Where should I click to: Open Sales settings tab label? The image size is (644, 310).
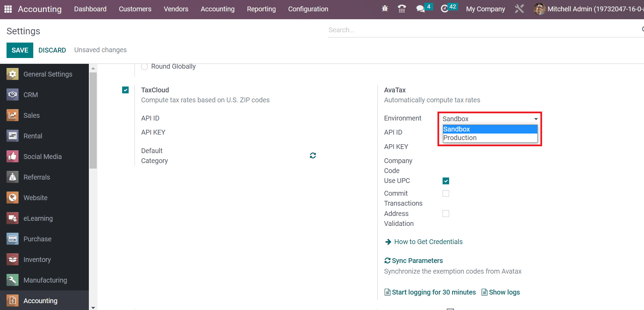click(x=32, y=115)
